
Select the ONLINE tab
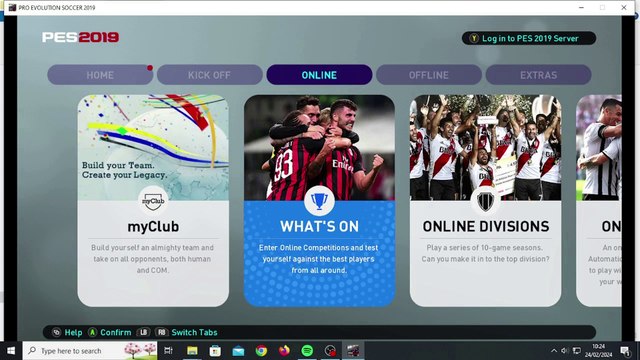(x=319, y=75)
